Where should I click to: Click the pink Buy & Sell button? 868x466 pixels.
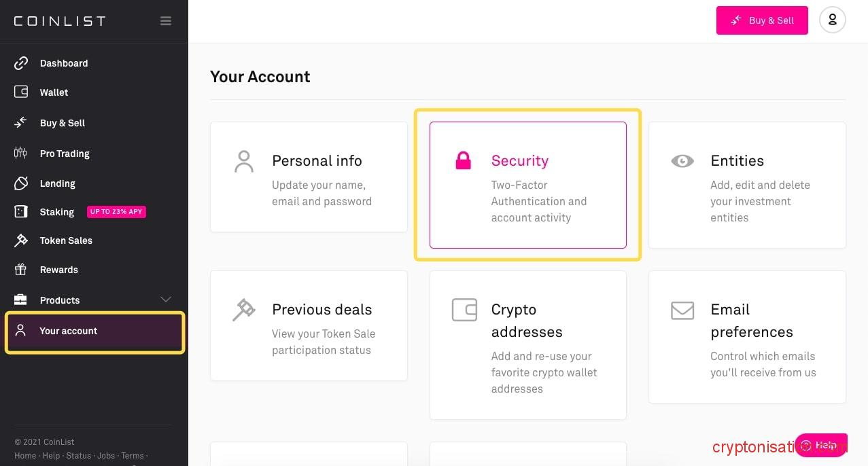pos(762,20)
